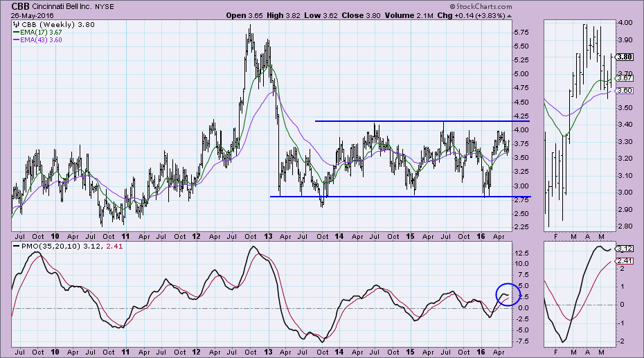Select the upper blue resistance line near 4.25
Image resolution: width=644 pixels, height=358 pixels.
(415, 121)
